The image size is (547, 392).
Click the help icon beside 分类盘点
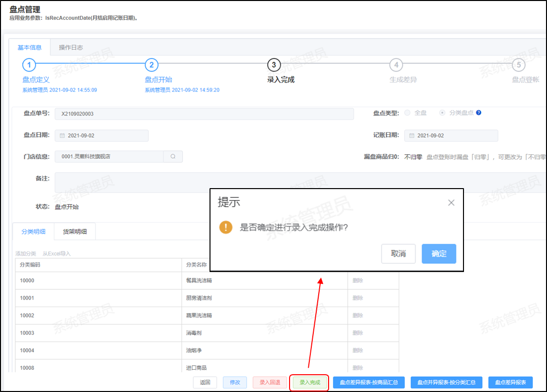479,113
